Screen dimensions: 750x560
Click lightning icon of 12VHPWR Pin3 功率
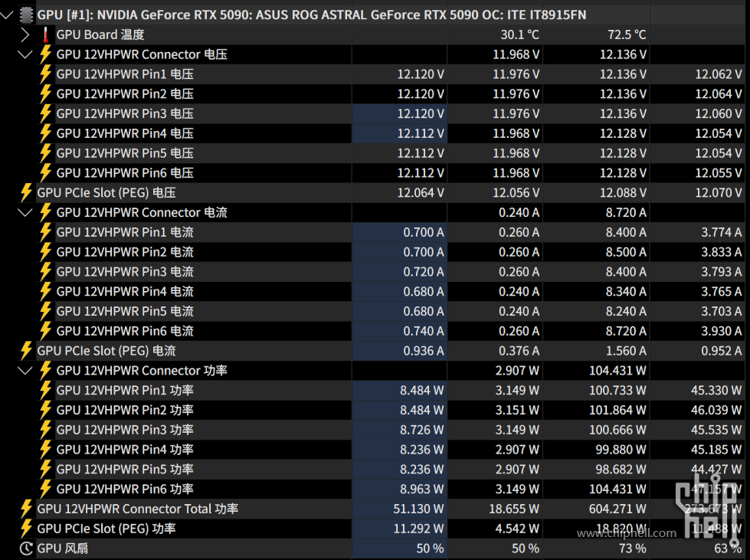(x=45, y=430)
